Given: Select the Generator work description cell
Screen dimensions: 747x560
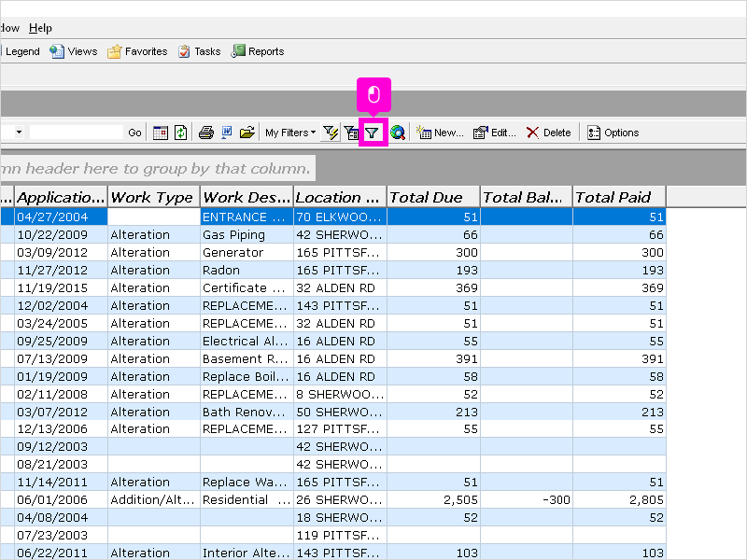Looking at the screenshot, I should [247, 252].
